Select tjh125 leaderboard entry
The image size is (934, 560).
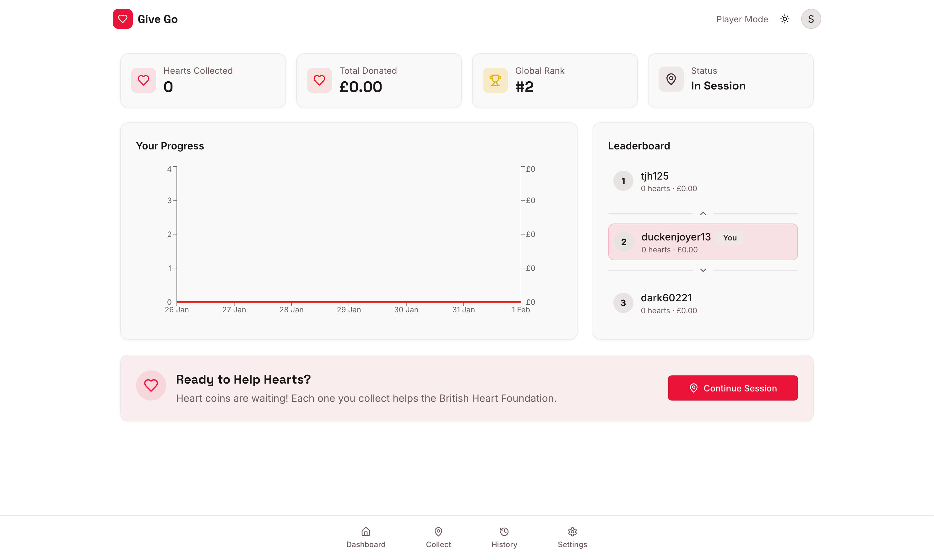pos(668,181)
